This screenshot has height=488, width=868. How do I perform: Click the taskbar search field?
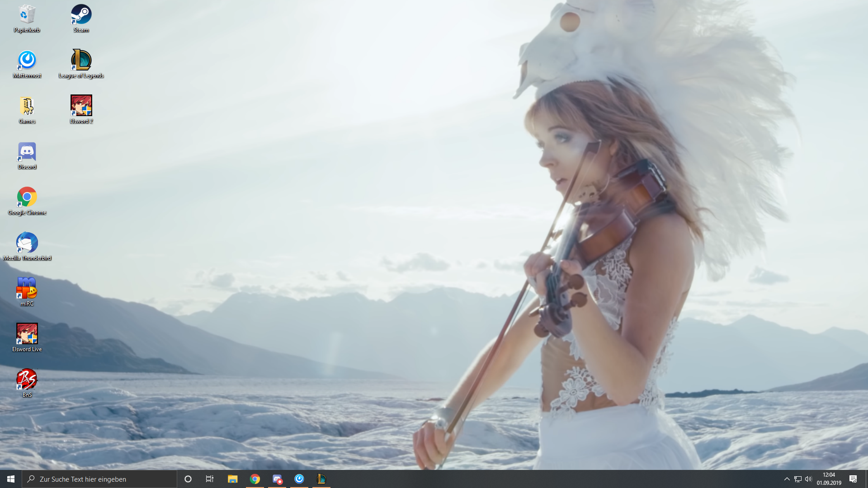pyautogui.click(x=99, y=479)
